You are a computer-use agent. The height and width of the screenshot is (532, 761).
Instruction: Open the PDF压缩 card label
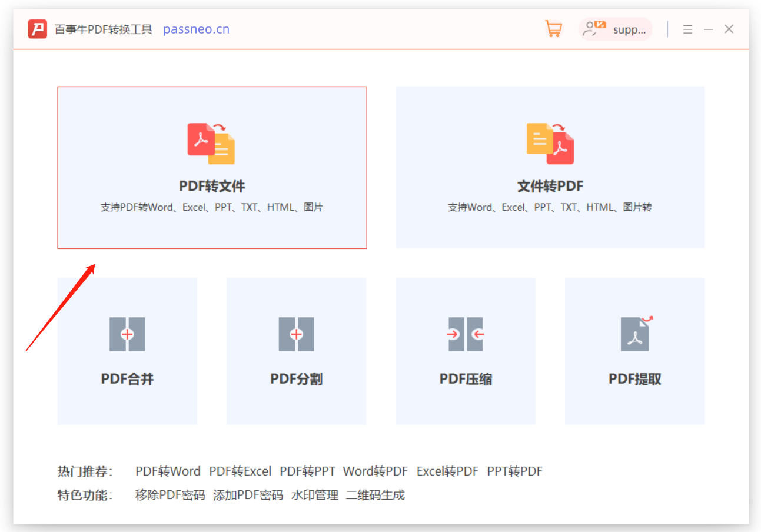pos(466,379)
